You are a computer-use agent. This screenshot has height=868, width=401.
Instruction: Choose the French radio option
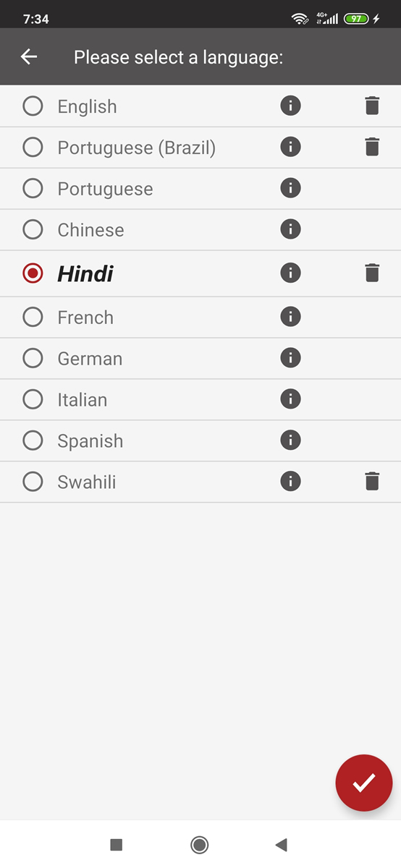click(33, 317)
